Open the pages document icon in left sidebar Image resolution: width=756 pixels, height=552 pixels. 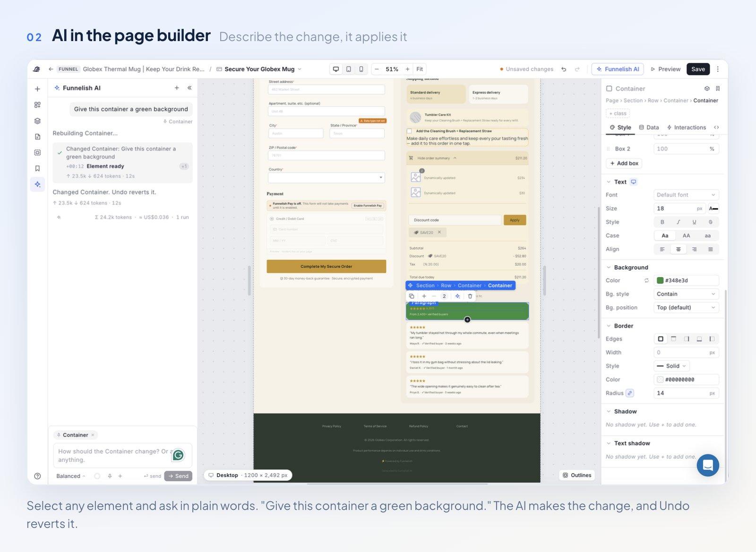point(37,136)
